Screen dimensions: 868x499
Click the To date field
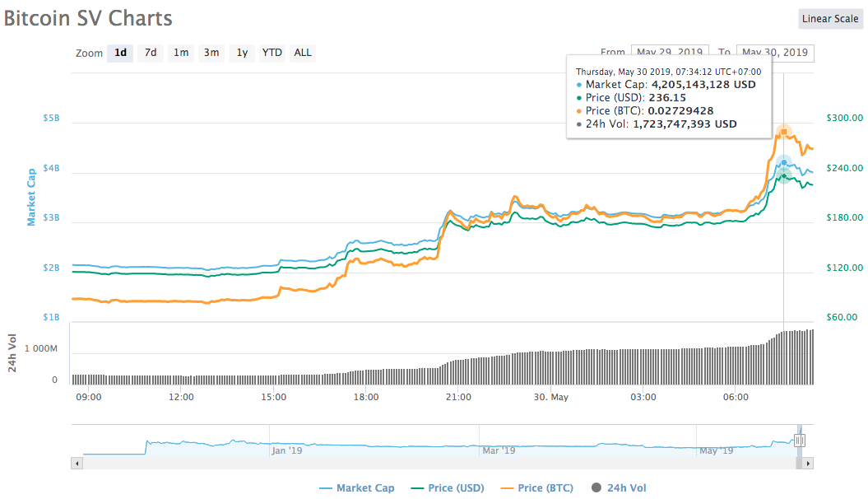pyautogui.click(x=775, y=53)
